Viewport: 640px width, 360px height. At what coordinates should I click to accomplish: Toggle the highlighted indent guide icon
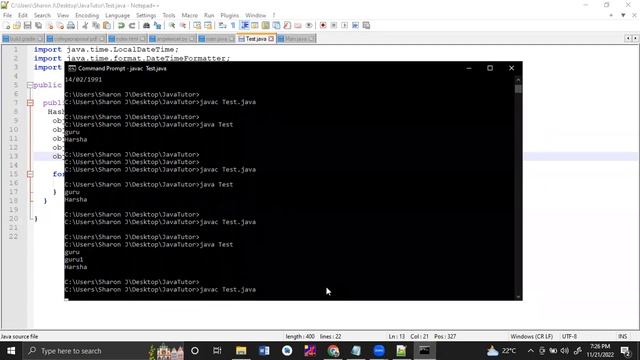(x=244, y=25)
